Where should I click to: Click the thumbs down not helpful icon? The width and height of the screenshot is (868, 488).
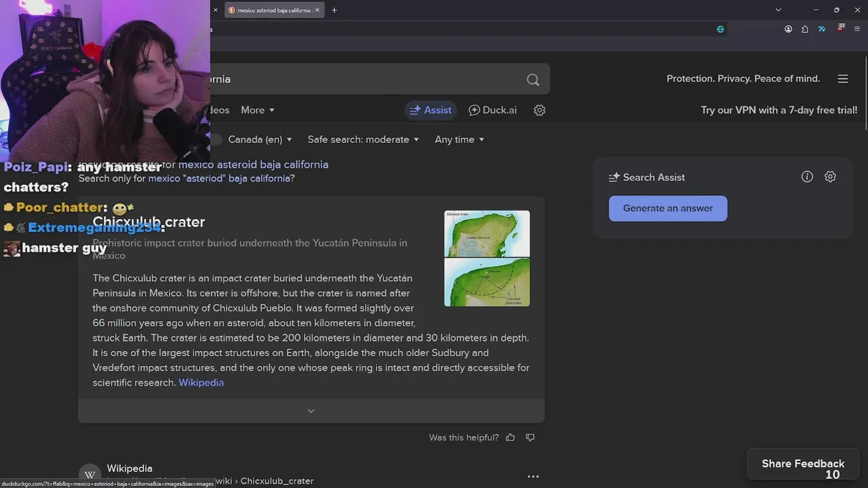coord(530,437)
